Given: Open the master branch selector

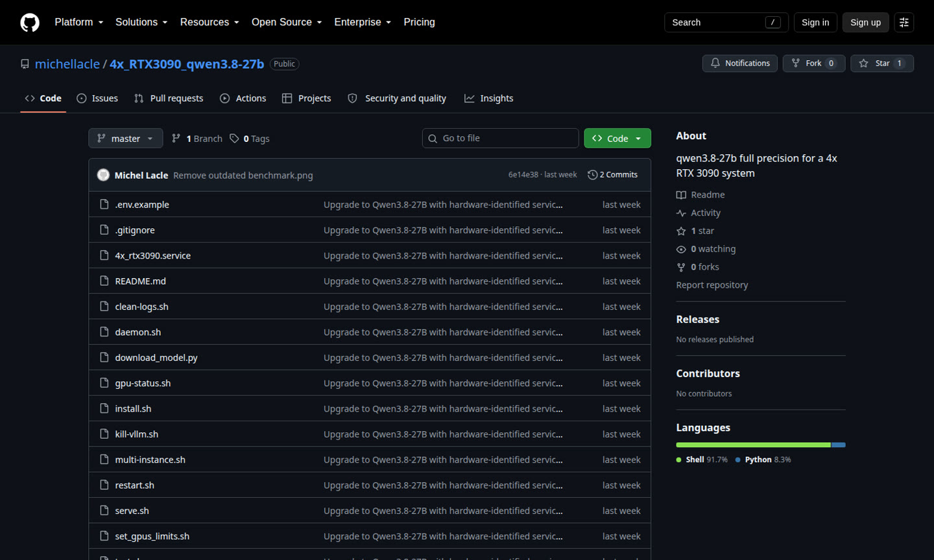Looking at the screenshot, I should [125, 138].
